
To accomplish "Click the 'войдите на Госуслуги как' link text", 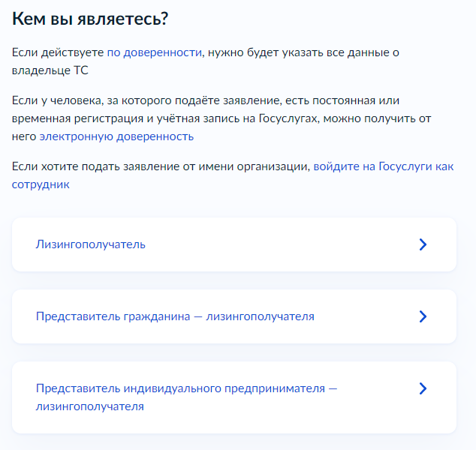I will [383, 166].
